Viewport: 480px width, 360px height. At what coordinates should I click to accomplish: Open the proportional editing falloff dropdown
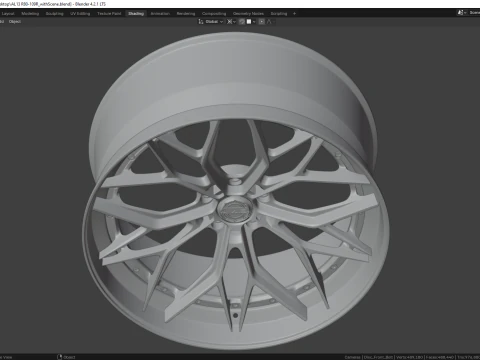(x=271, y=22)
